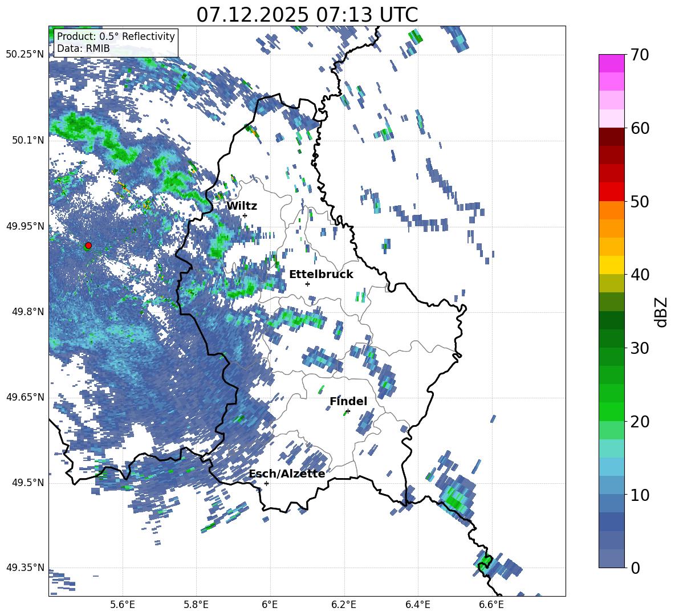
Task: Click the 49.95°N latitude label
Action: point(25,226)
